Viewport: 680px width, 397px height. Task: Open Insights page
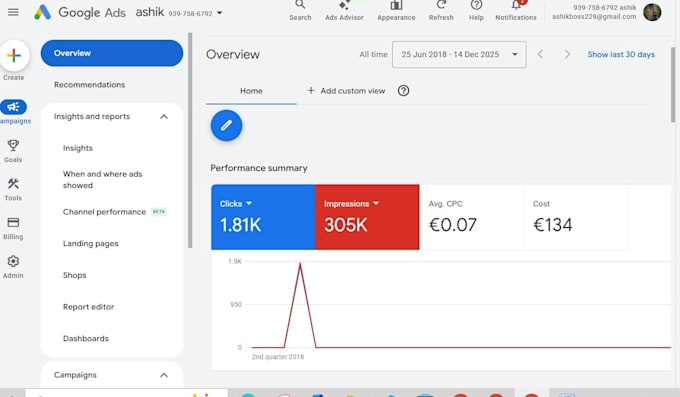click(x=78, y=148)
